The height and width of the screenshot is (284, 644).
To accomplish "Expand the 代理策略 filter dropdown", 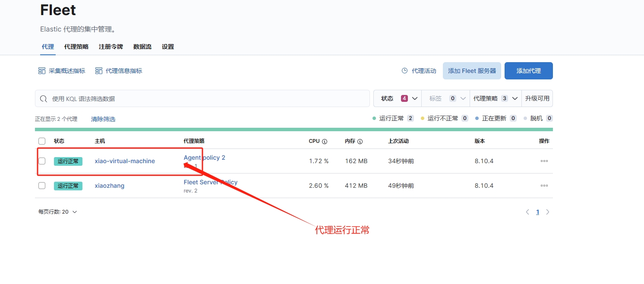I will coord(496,98).
